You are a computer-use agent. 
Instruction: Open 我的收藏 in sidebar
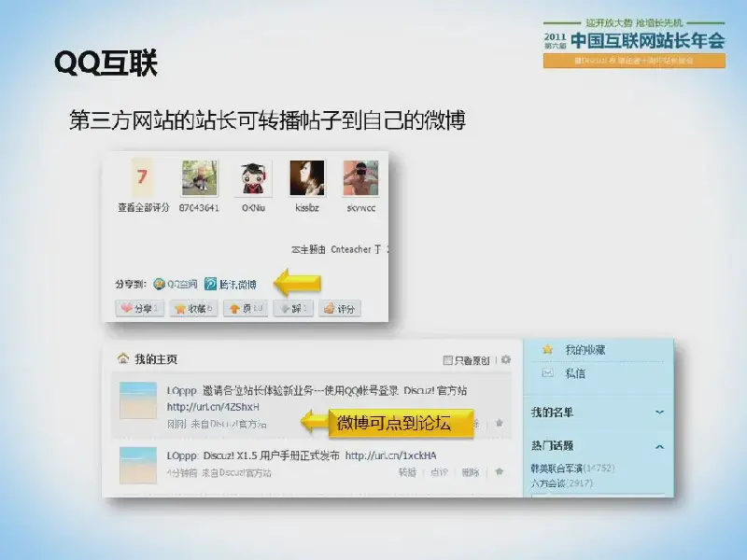pyautogui.click(x=585, y=350)
